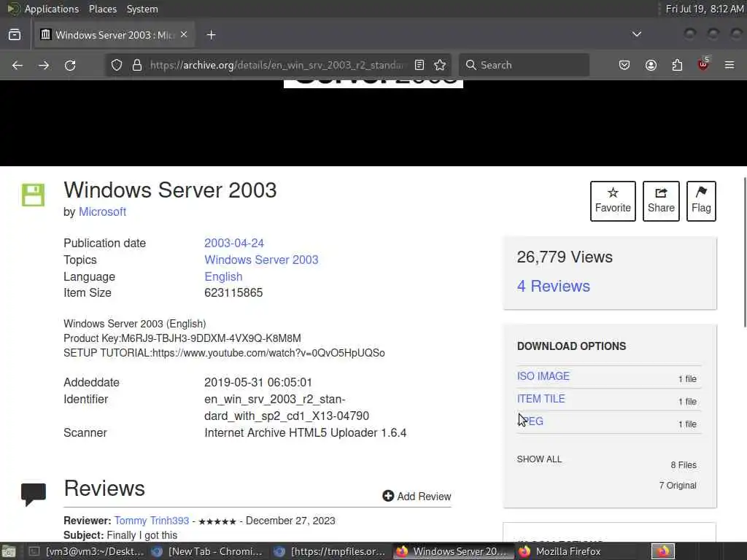
Task: Switch to the tmpfiles.org Chromium taskbar window
Action: click(x=330, y=551)
